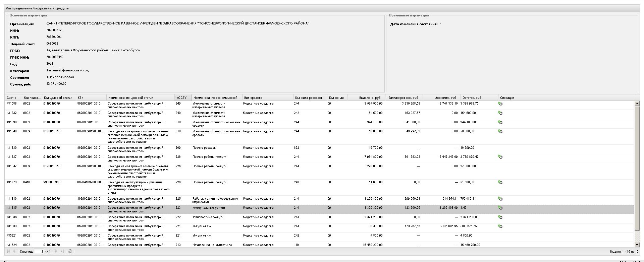Image resolution: width=644 pixels, height=262 pixels.
Task: Go to next page in pager
Action: click(56, 251)
